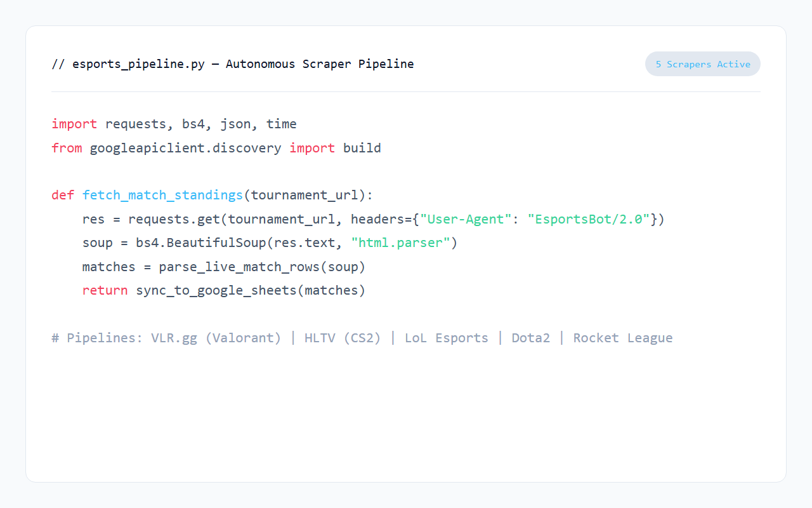Viewport: 812px width, 508px height.
Task: Click the "return sync_to_google_sheets(matches)" line
Action: (x=224, y=290)
